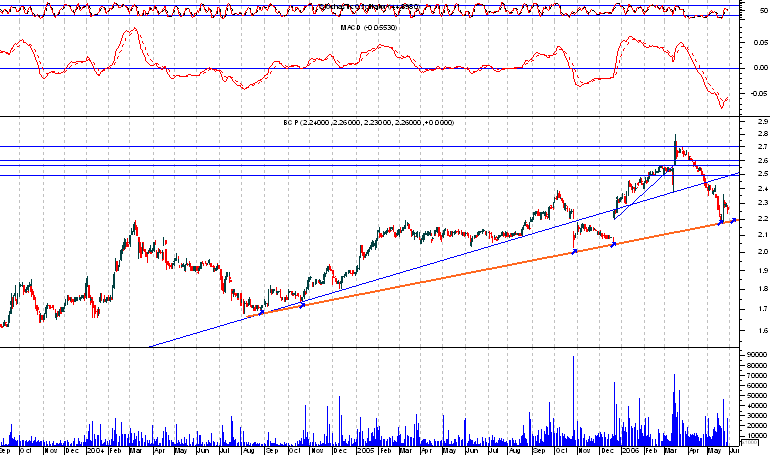This screenshot has height=455, width=770.
Task: Click the overlapped Stochastic Oscillator title
Action: click(x=369, y=6)
